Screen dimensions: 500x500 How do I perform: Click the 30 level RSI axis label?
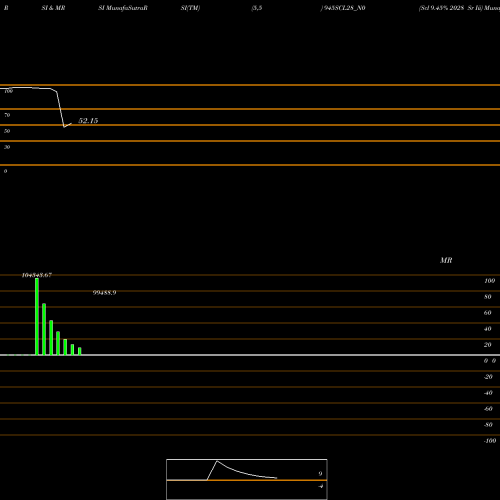[x=7, y=147]
